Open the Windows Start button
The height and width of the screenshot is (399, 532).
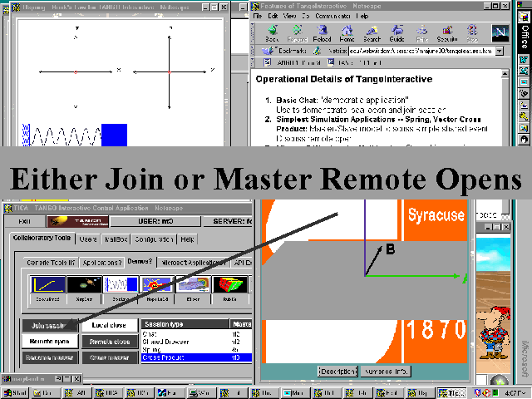(15, 393)
